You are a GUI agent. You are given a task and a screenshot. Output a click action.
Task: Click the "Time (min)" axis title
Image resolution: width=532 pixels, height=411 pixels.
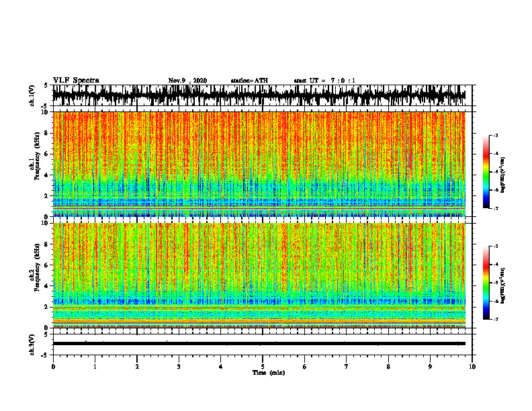coord(269,373)
